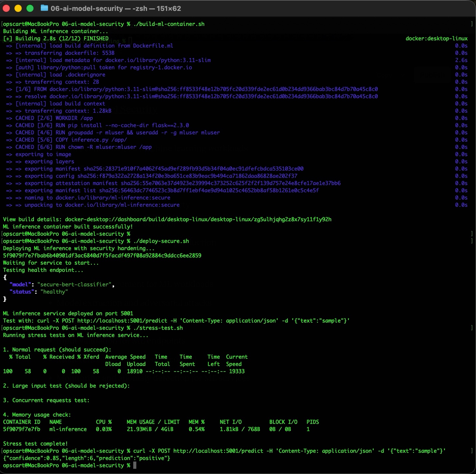
Task: Click the prediction JSON response line
Action: point(87,458)
